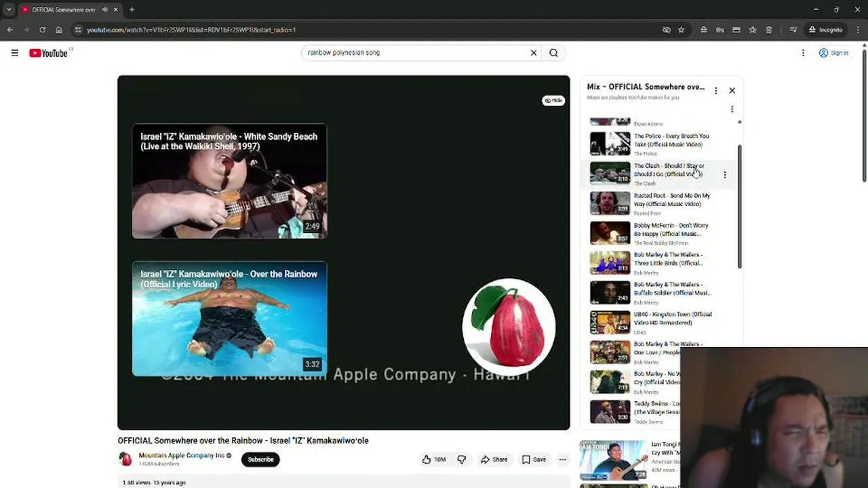
Task: Open the browser home button
Action: (x=59, y=30)
